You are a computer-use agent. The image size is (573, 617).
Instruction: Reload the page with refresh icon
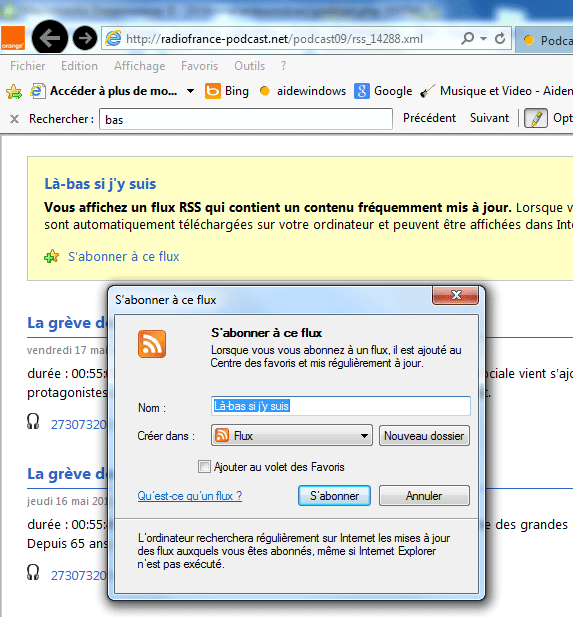click(500, 39)
